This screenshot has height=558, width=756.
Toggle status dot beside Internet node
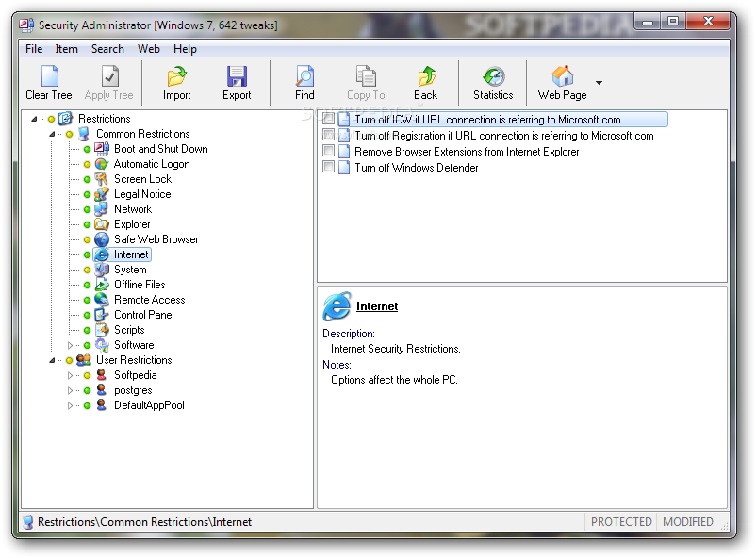pos(87,254)
